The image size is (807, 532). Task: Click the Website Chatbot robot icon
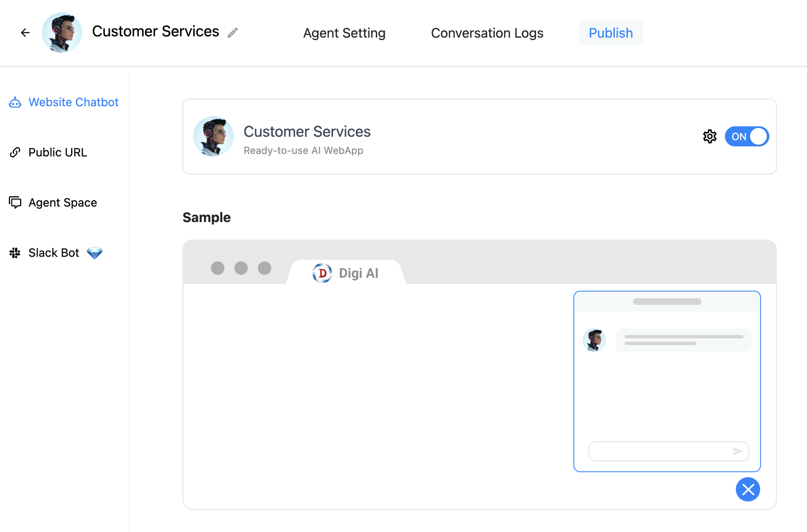[x=15, y=102]
